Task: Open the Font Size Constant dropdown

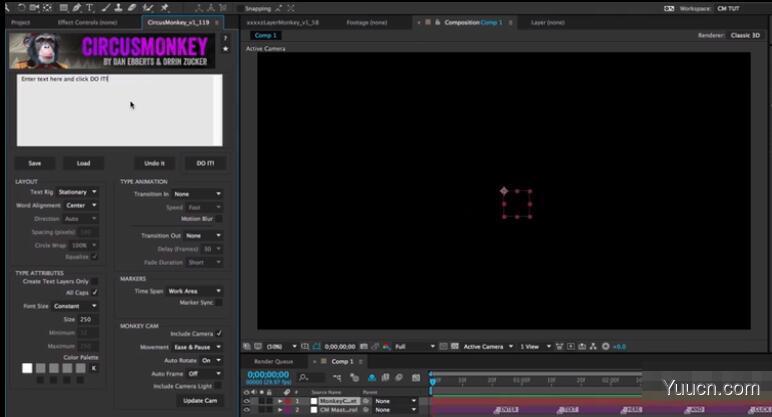Action: point(75,306)
